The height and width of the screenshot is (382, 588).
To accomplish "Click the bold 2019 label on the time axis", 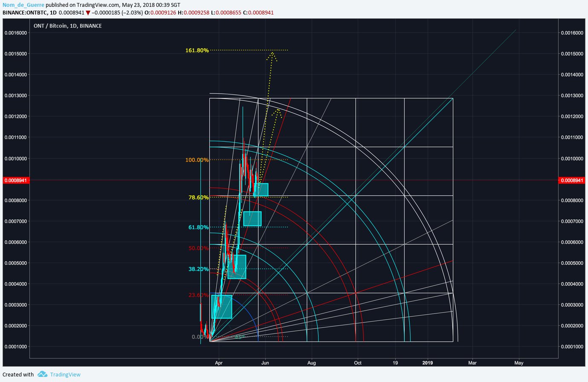I will point(427,363).
